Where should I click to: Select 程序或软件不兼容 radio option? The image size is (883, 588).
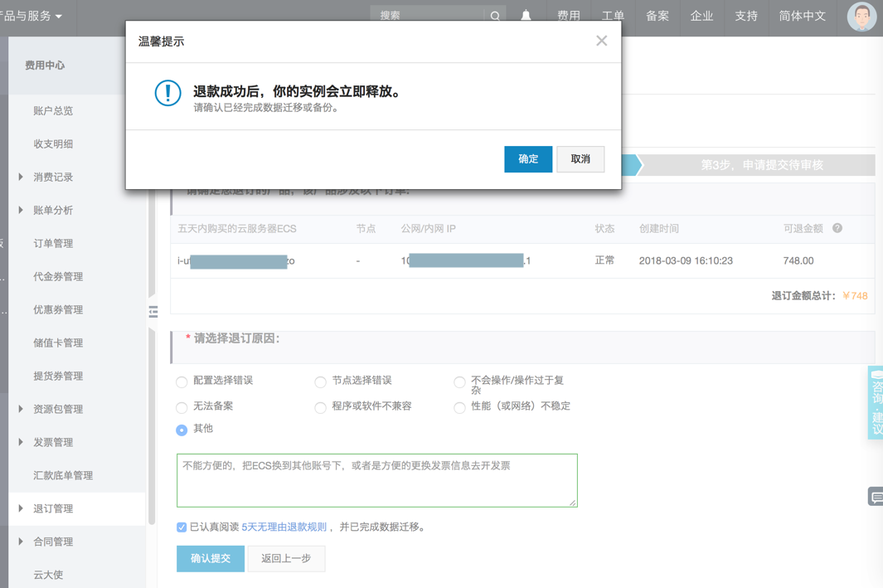coord(320,407)
